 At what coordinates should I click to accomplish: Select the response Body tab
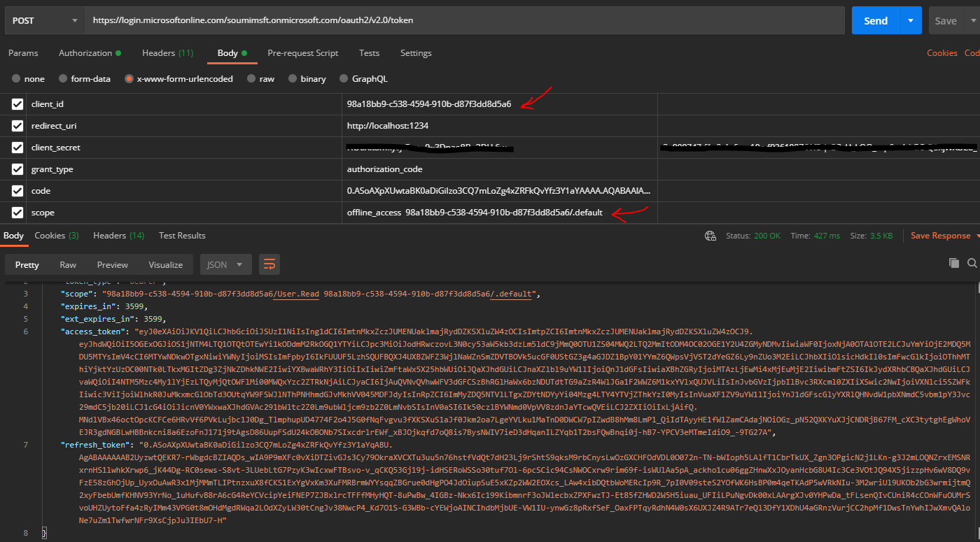tap(13, 236)
